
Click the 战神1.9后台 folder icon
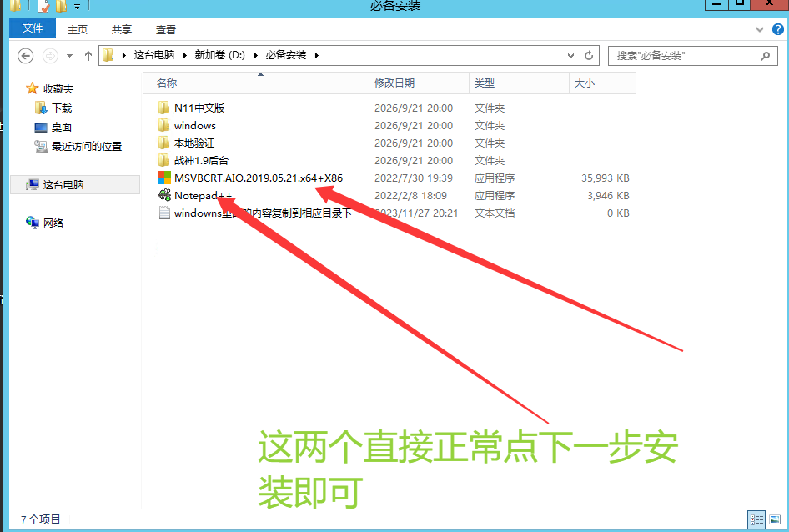(164, 160)
